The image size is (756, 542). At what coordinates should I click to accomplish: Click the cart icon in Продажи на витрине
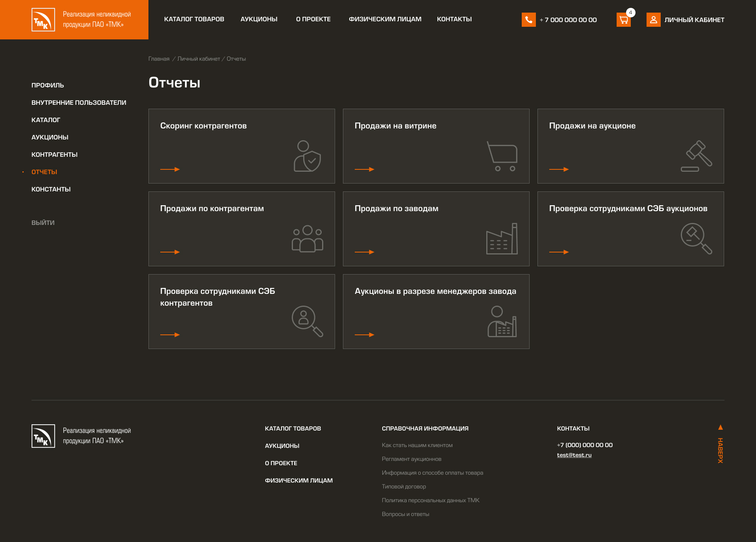click(502, 156)
